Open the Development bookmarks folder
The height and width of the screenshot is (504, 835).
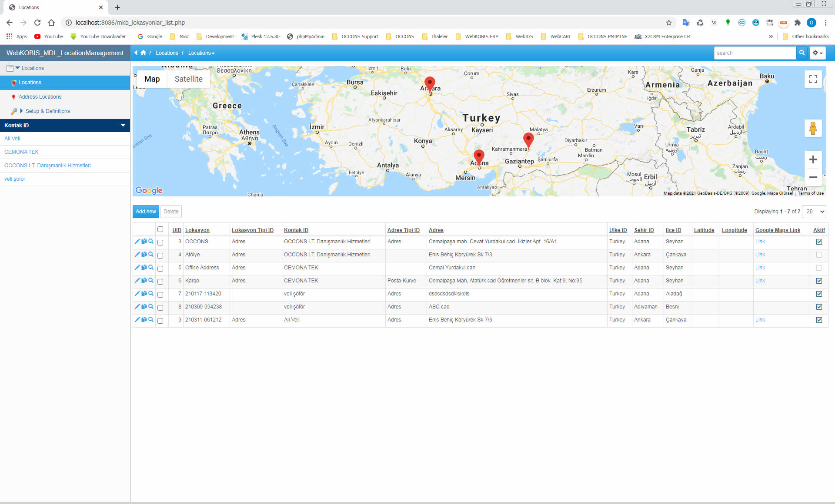[215, 36]
